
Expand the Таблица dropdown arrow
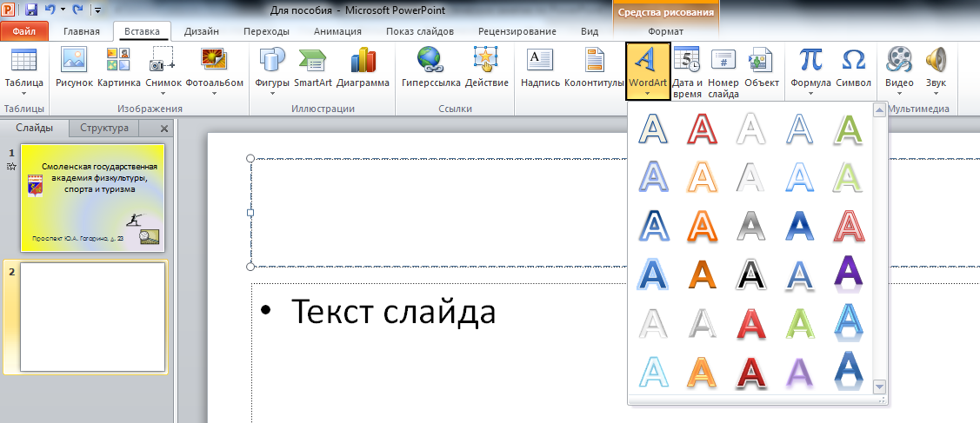tap(23, 94)
